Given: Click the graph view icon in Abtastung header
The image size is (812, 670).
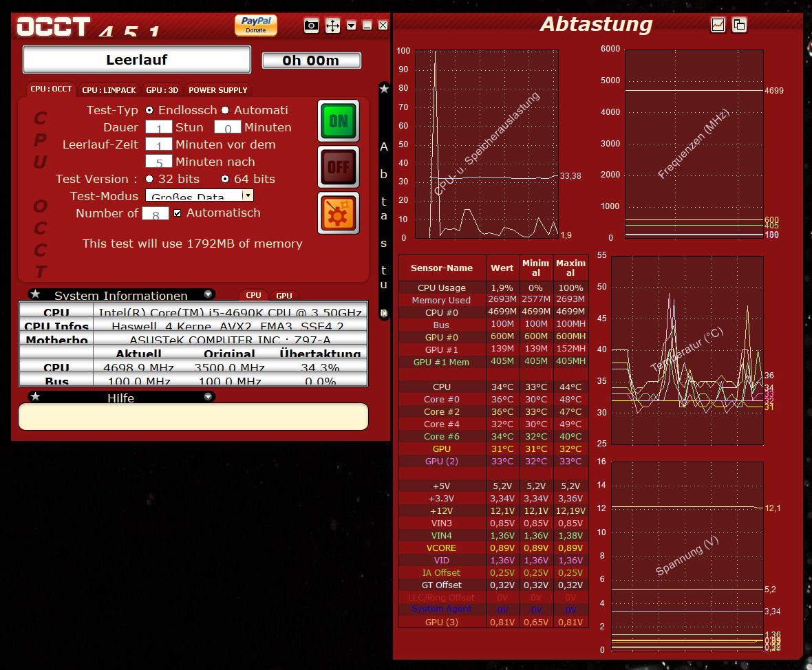Looking at the screenshot, I should (718, 25).
